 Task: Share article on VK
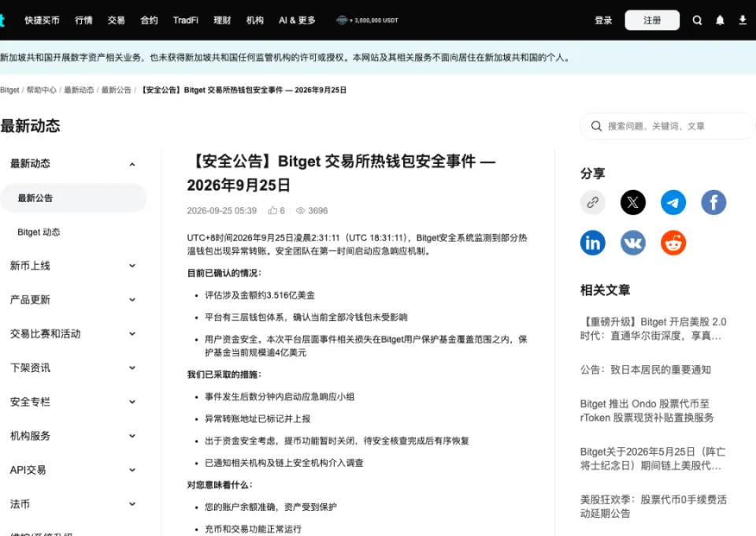(632, 243)
